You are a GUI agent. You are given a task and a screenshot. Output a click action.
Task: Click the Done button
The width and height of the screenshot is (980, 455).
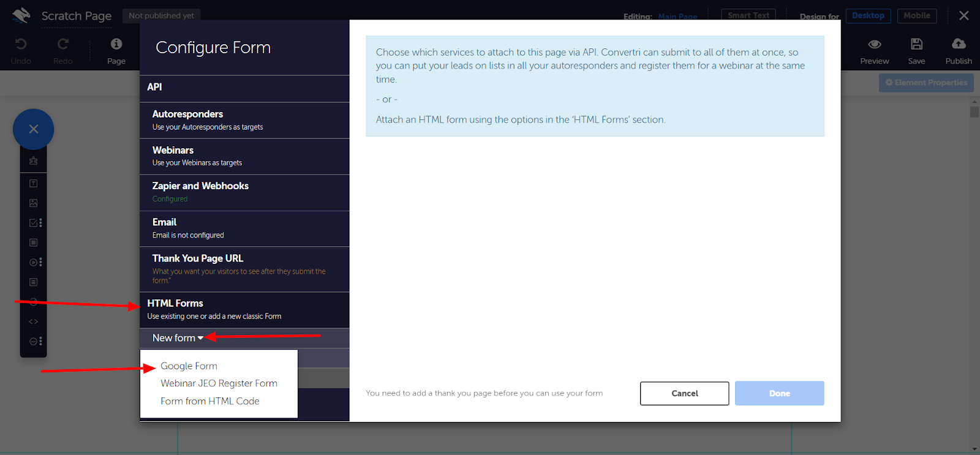[x=780, y=393]
